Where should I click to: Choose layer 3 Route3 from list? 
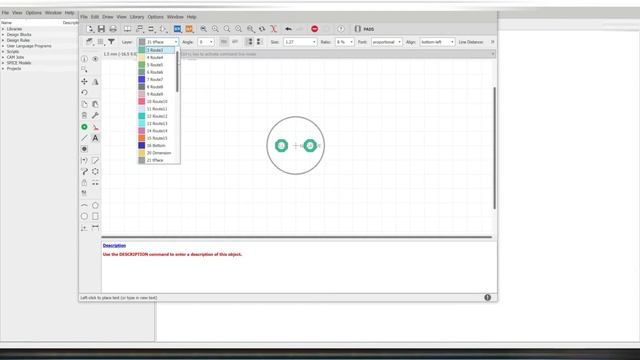click(x=157, y=50)
